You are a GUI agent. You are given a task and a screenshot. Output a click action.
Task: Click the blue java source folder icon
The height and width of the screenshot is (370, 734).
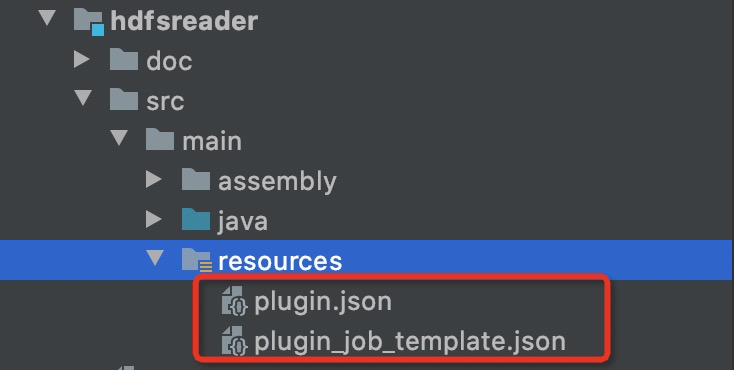coord(196,219)
